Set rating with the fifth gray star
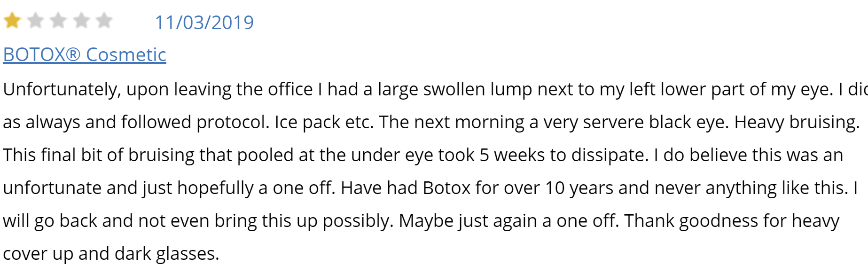The width and height of the screenshot is (868, 265). [x=104, y=21]
